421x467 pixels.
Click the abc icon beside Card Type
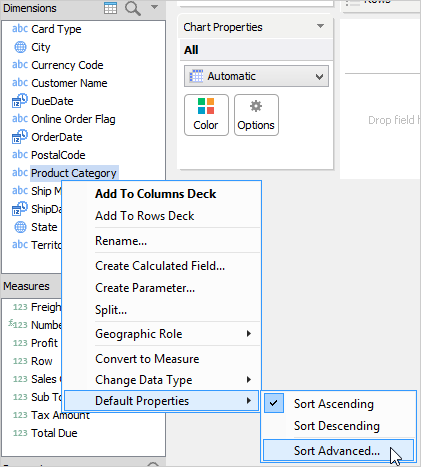pos(20,29)
